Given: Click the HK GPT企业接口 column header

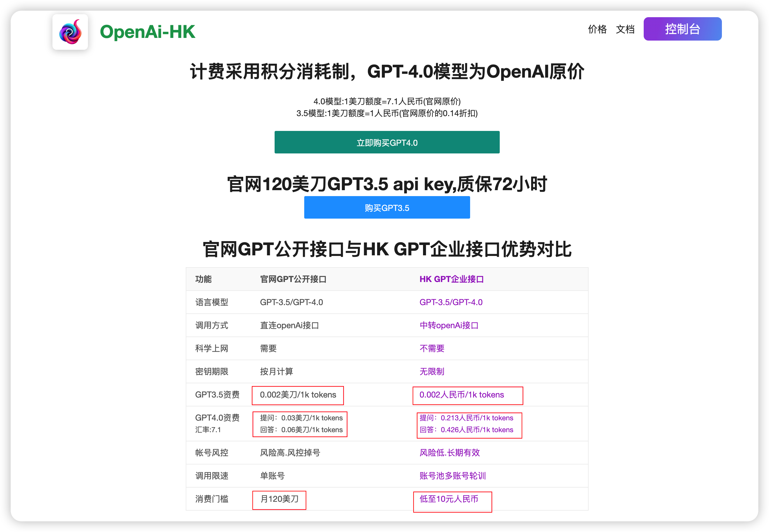Looking at the screenshot, I should click(x=451, y=279).
